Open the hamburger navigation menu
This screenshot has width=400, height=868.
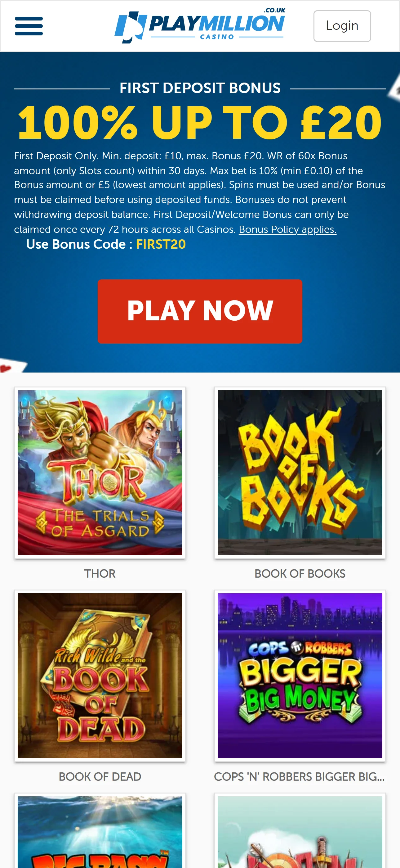[29, 26]
